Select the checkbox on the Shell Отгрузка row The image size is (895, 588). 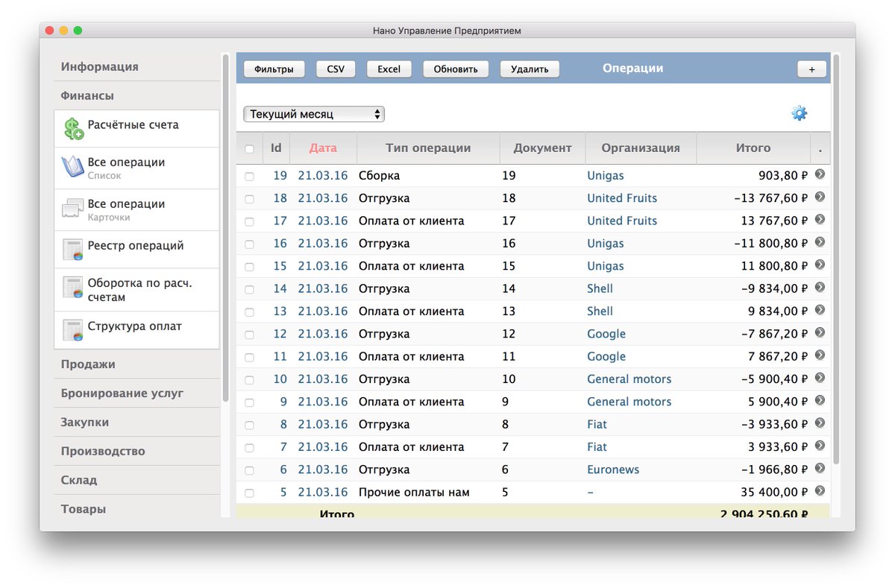[x=249, y=288]
